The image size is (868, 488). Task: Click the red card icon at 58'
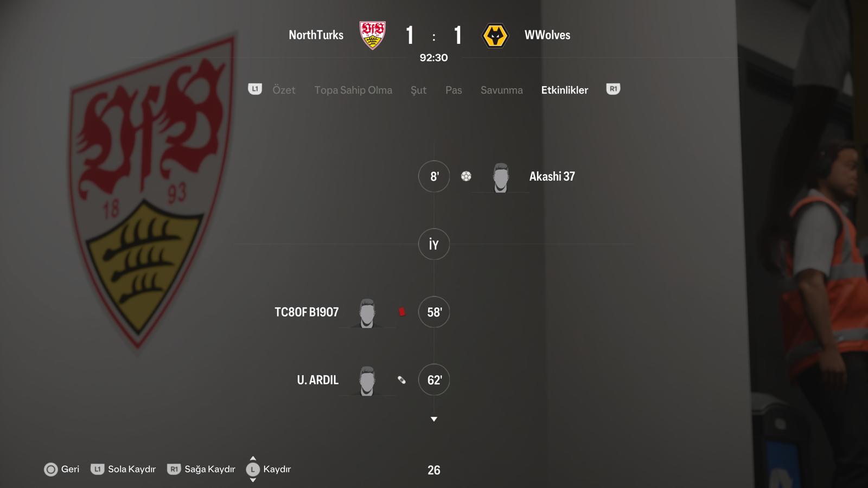coord(402,312)
